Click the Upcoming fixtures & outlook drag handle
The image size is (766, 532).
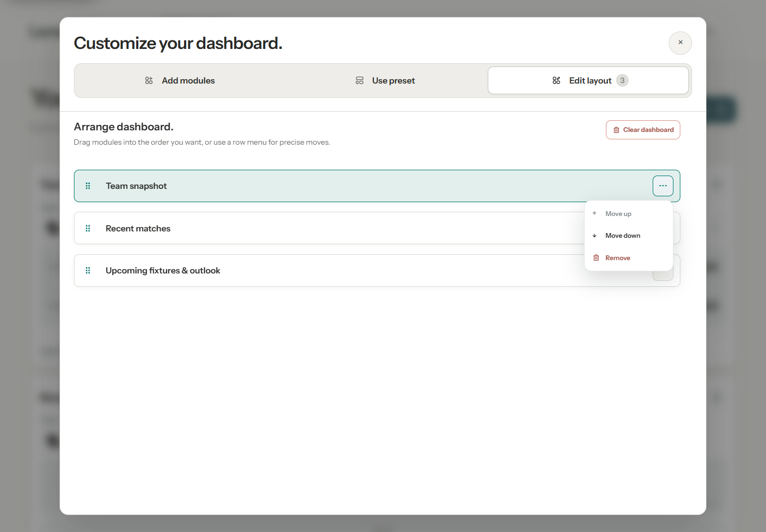[88, 270]
